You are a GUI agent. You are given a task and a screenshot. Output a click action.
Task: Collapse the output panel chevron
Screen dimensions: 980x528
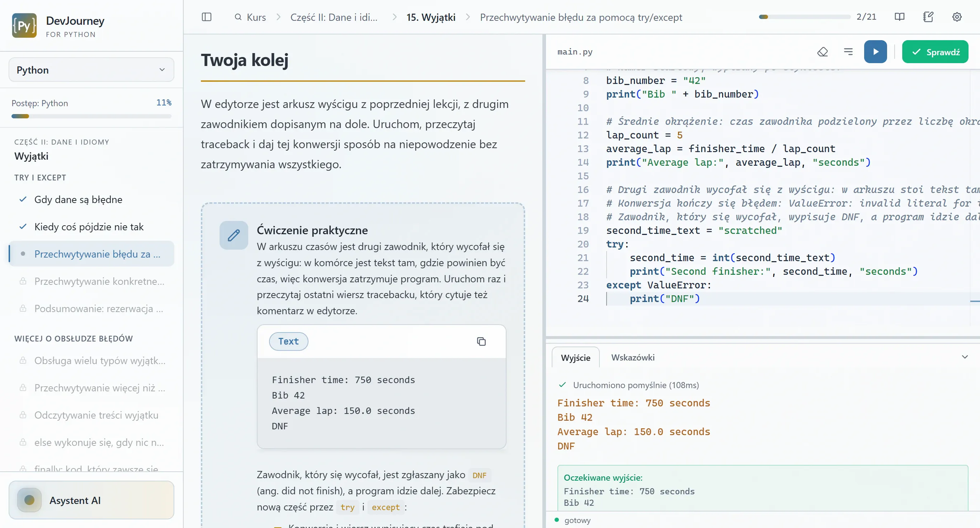point(965,357)
